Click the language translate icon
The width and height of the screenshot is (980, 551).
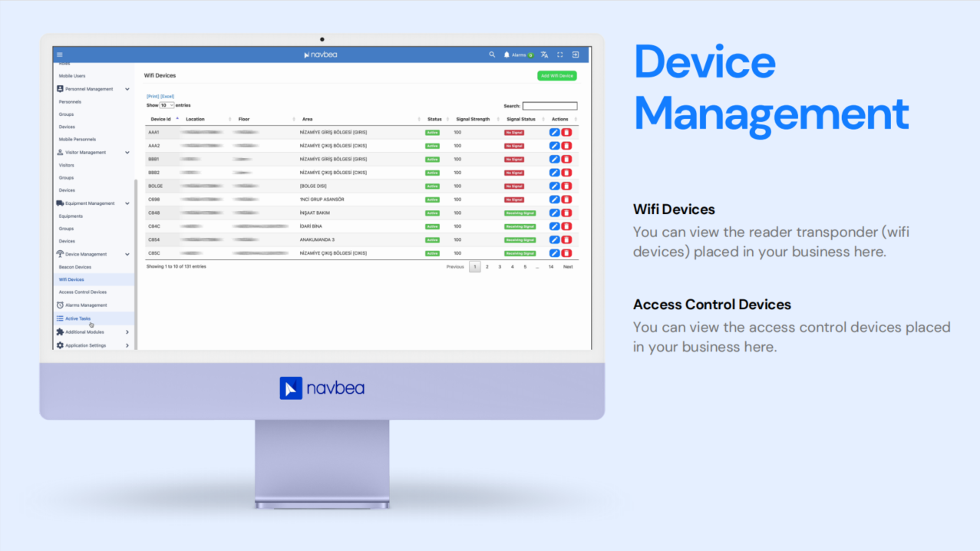pos(544,54)
